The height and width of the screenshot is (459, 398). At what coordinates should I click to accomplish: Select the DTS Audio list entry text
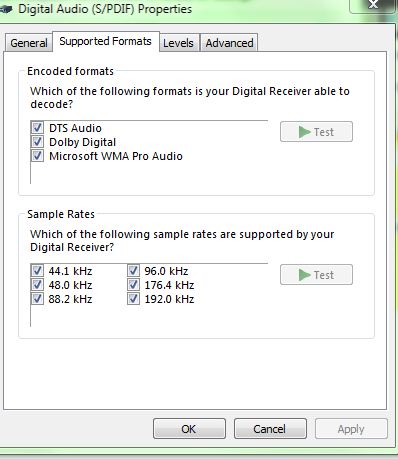75,128
